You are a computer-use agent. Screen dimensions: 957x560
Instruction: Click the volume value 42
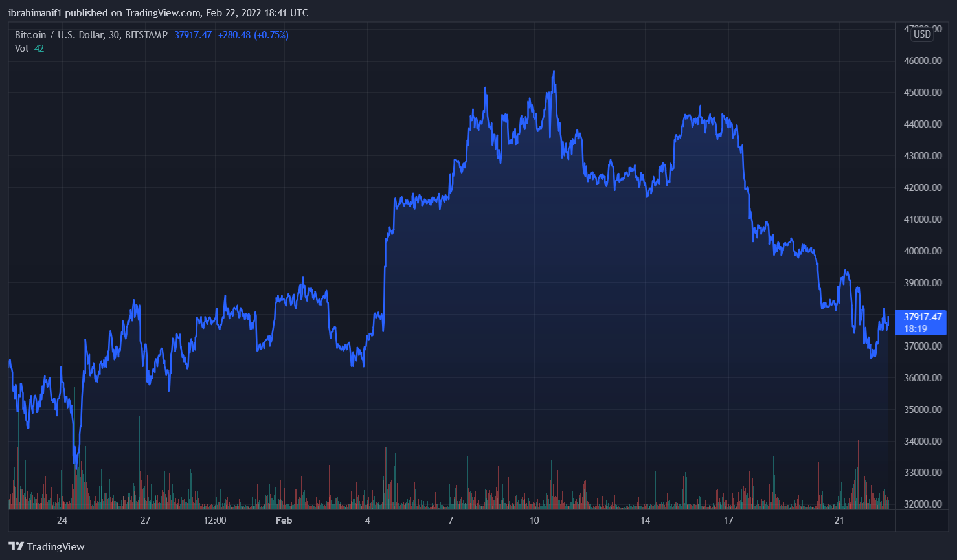pyautogui.click(x=39, y=49)
